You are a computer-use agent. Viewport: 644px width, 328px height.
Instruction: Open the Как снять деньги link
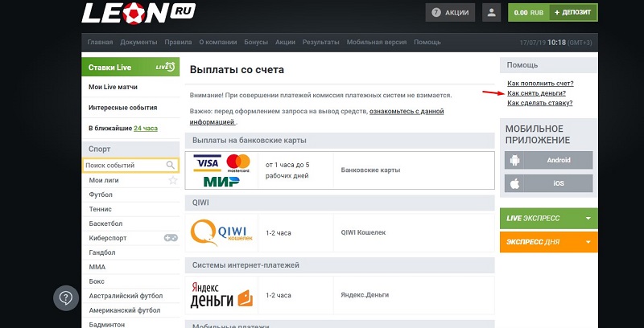point(536,93)
